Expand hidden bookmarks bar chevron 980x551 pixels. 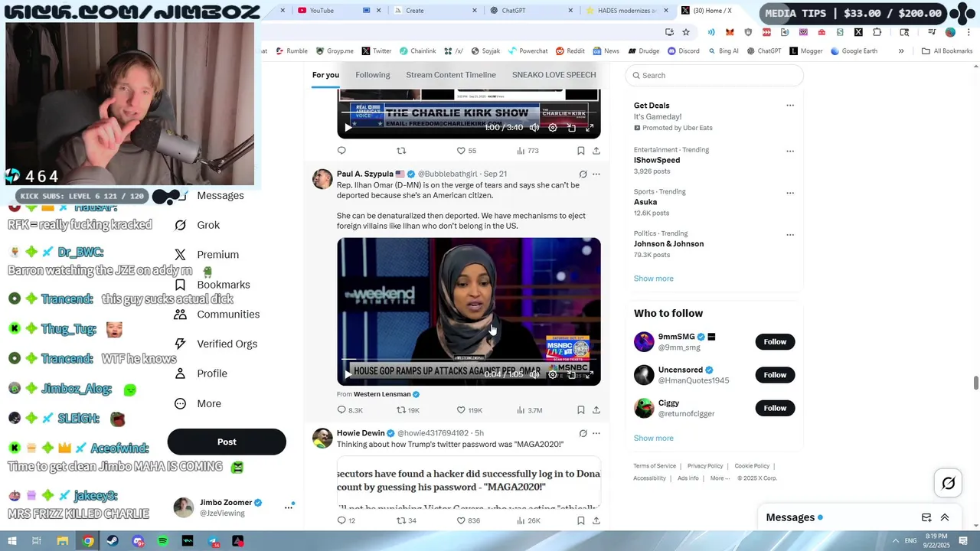point(901,51)
